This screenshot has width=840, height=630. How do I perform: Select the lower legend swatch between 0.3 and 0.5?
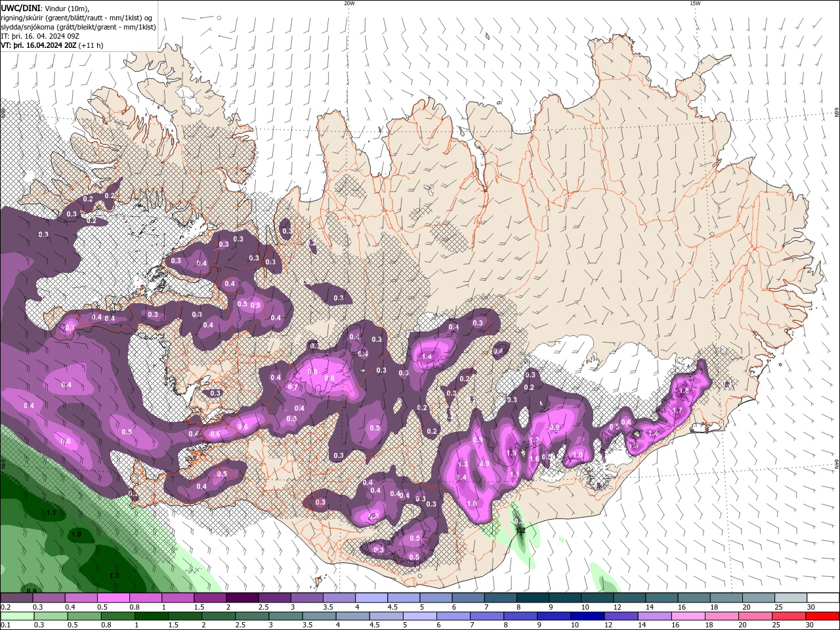click(x=51, y=616)
